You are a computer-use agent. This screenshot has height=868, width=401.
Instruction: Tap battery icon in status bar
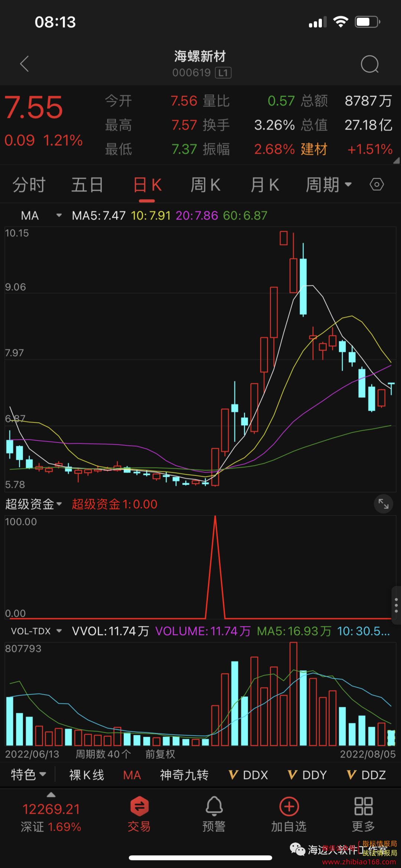368,22
